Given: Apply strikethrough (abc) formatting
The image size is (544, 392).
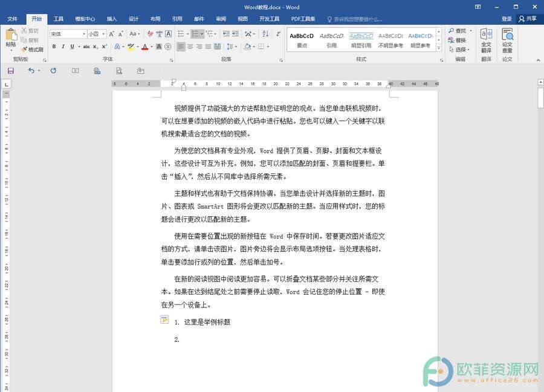Looking at the screenshot, I should [x=86, y=47].
